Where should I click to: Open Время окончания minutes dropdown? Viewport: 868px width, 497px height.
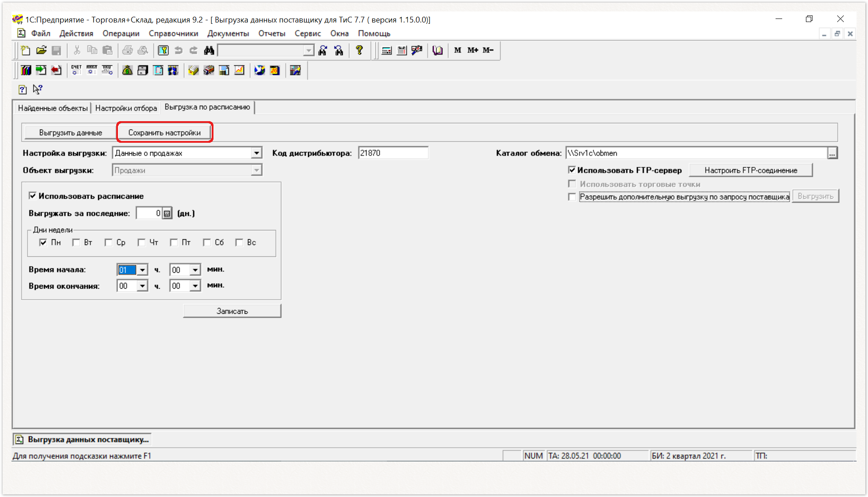tap(195, 286)
